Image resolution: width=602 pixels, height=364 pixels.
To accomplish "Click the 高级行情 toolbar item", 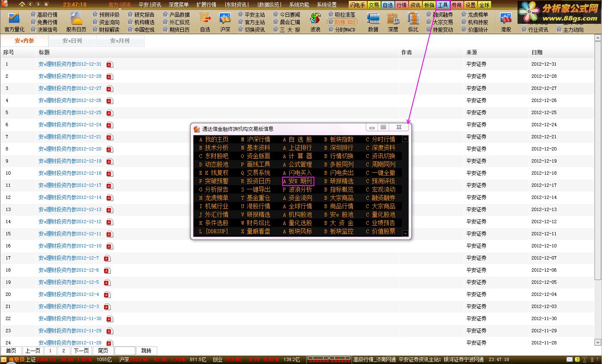I will click(44, 15).
